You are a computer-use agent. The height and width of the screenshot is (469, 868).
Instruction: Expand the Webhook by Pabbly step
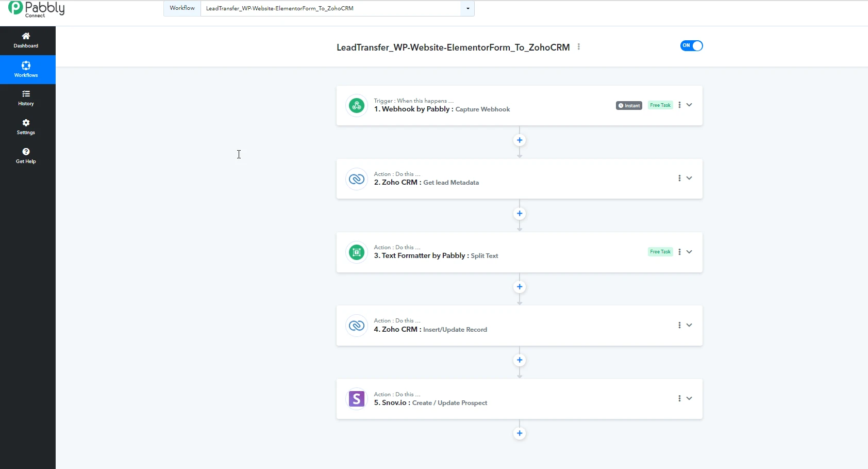689,105
